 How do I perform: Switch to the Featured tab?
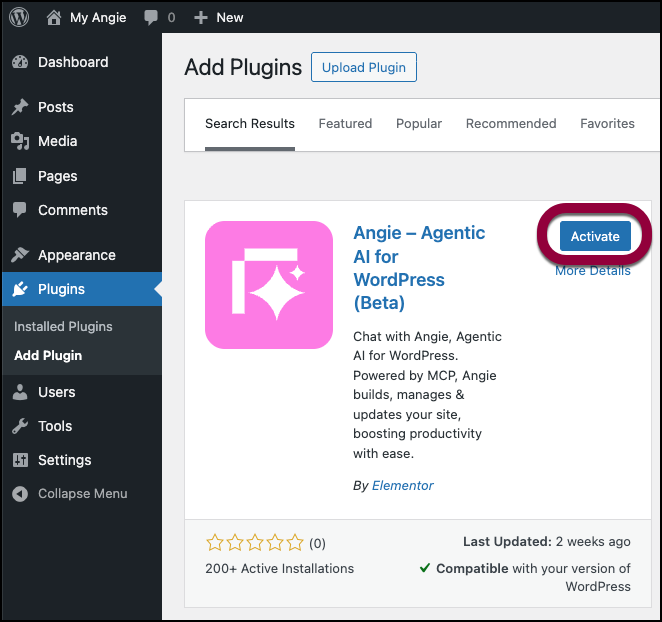(345, 124)
